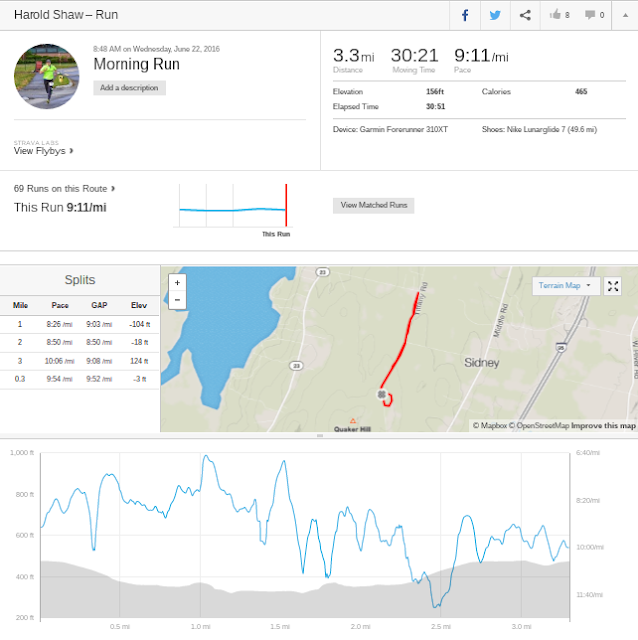Click the GAP column header in Splits
Screen dimensions: 638x640
click(x=99, y=305)
